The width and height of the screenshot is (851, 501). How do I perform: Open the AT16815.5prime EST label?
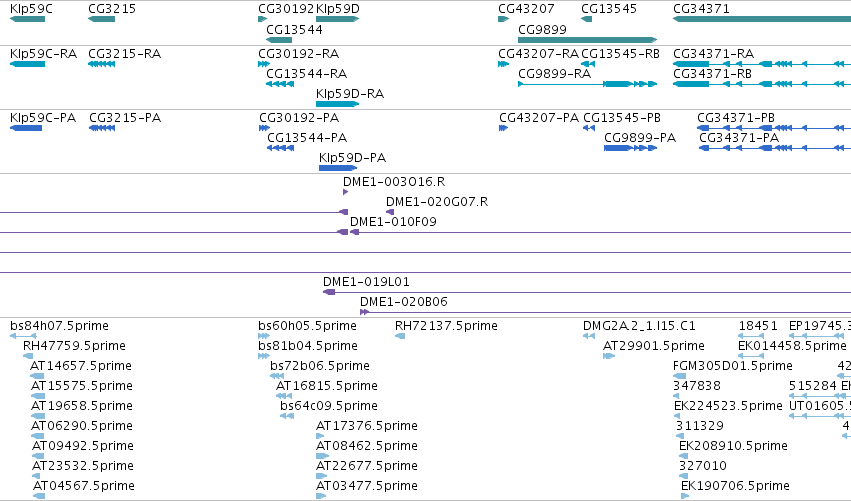pos(327,385)
